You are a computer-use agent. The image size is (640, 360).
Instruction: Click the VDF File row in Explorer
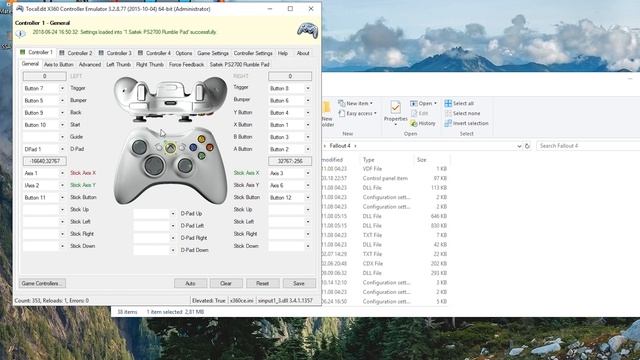(x=384, y=169)
